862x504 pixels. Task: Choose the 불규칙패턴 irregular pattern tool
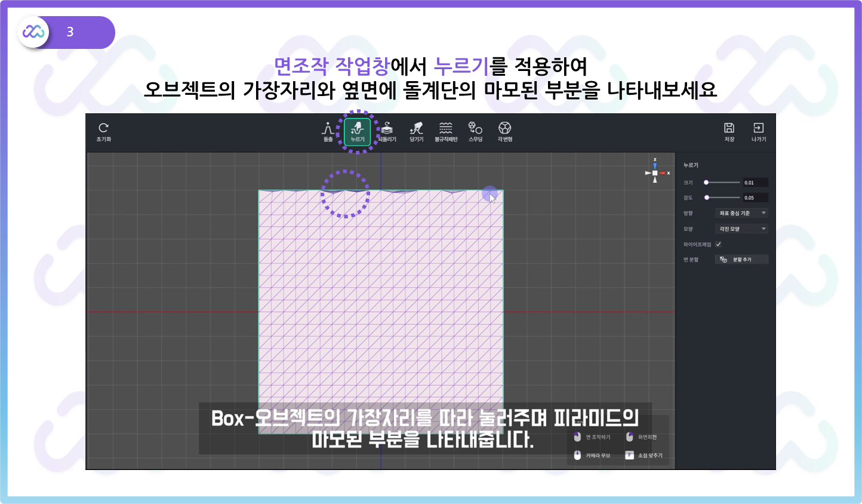[446, 132]
